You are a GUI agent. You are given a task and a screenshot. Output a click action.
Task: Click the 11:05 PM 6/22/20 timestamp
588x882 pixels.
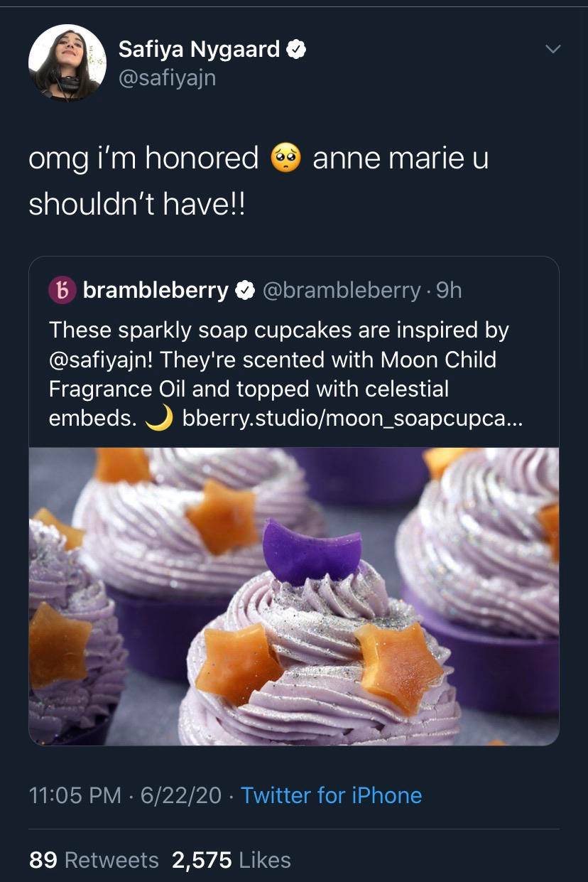(125, 795)
